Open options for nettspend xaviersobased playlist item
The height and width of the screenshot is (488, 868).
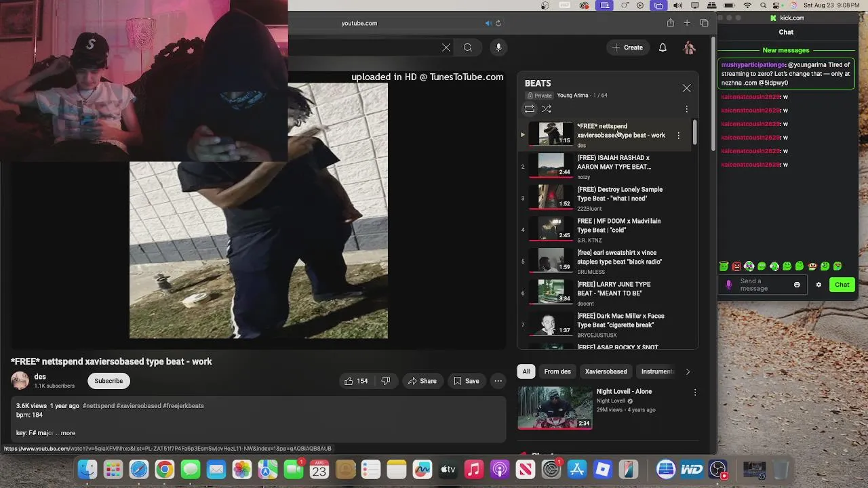678,135
